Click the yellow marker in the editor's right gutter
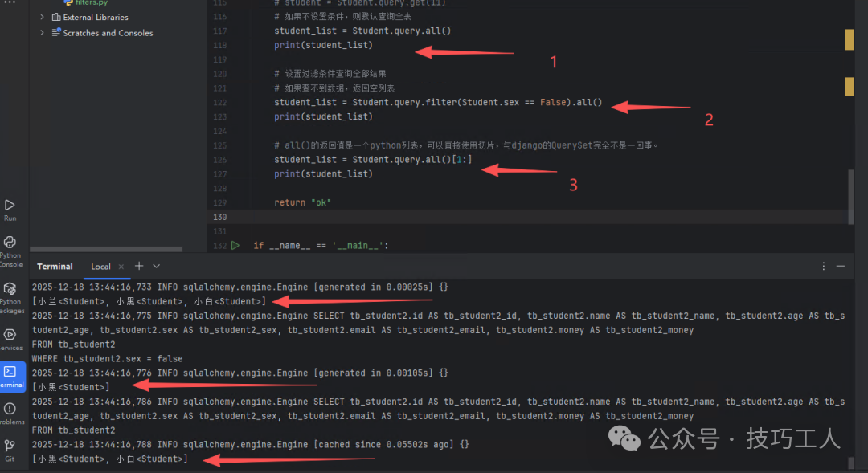 click(849, 39)
